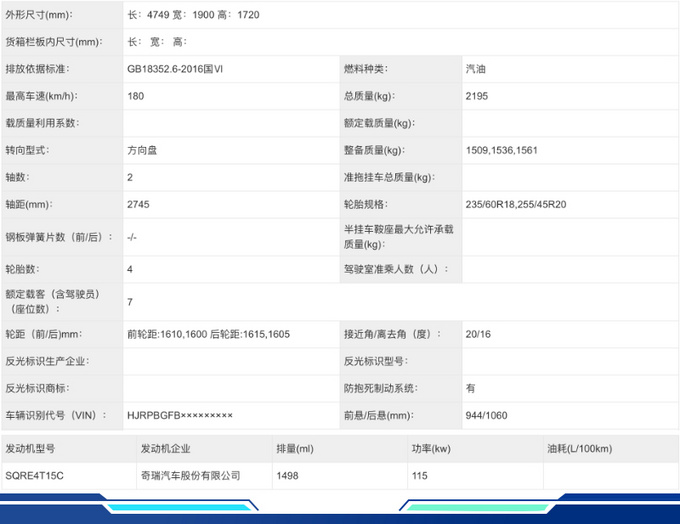Click the 轴数 label
This screenshot has height=524, width=680.
coord(17,177)
